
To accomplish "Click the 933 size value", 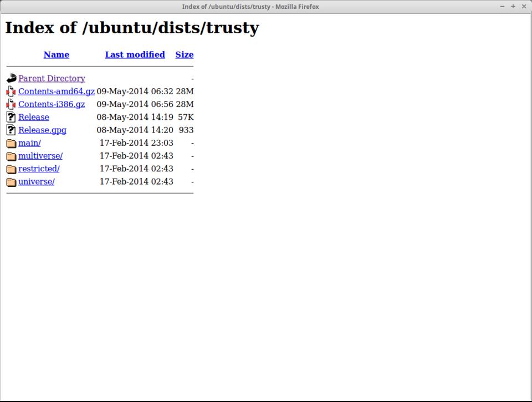I will pyautogui.click(x=186, y=130).
